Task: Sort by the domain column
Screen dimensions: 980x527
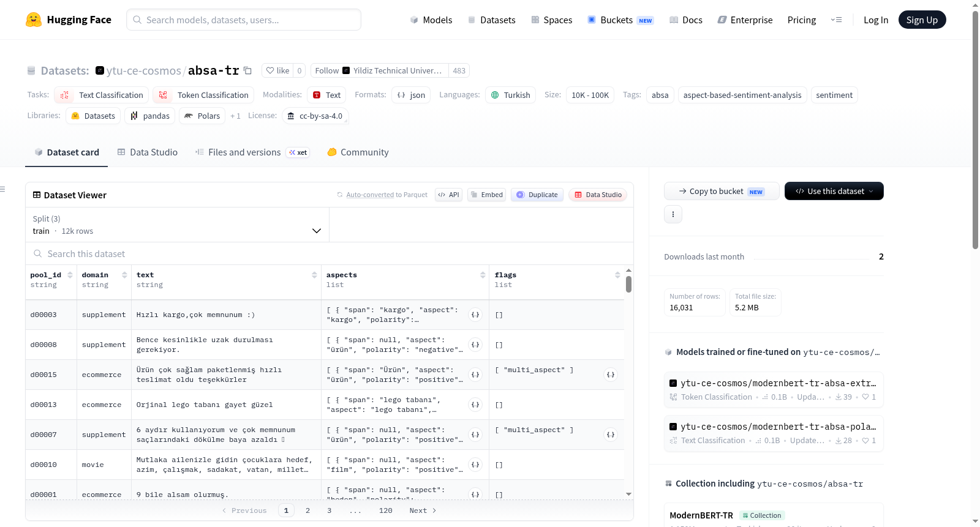Action: tap(124, 275)
